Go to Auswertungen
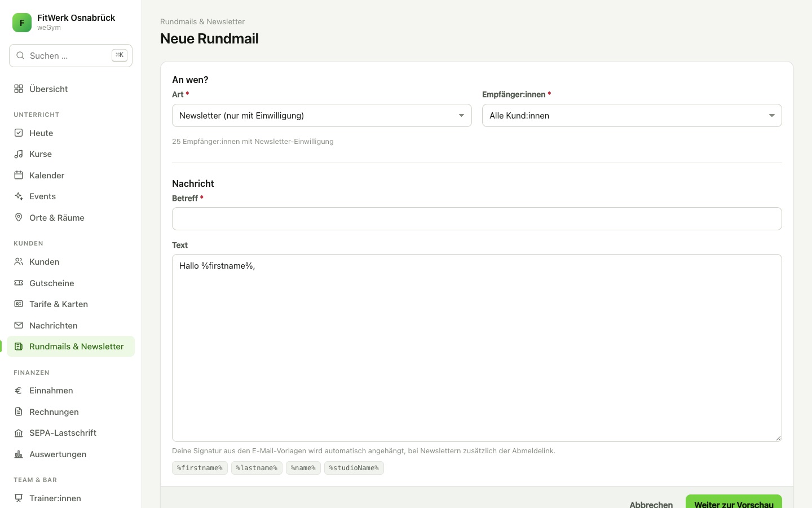The height and width of the screenshot is (508, 812). pos(70,454)
